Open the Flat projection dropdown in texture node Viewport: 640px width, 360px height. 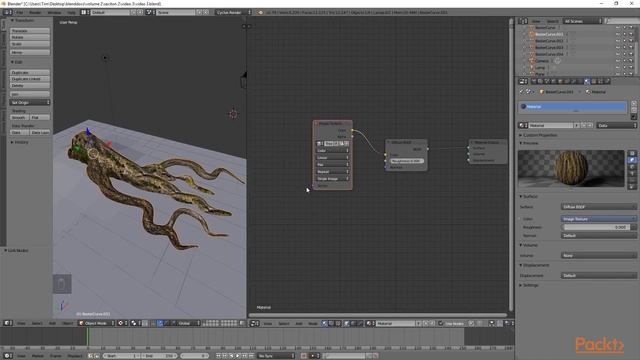(333, 164)
